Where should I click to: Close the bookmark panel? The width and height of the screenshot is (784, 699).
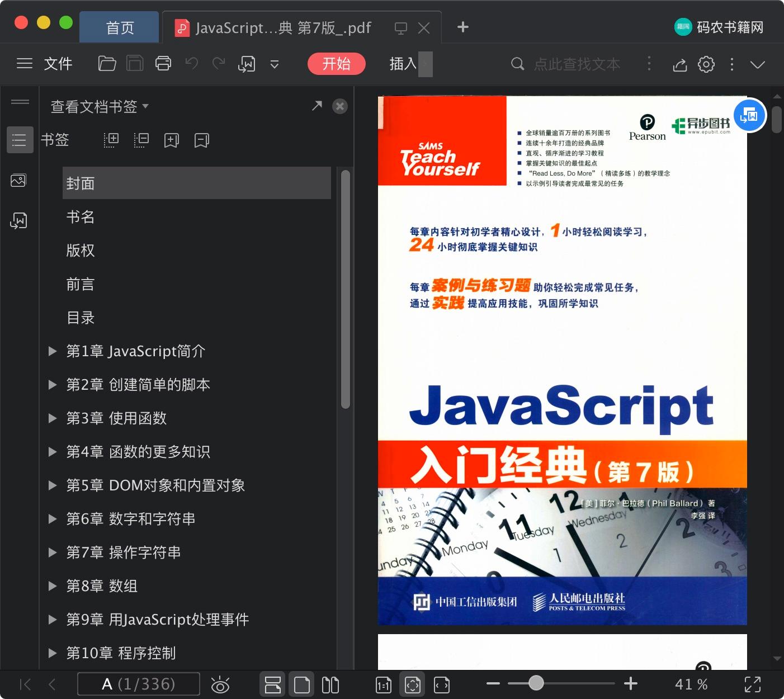[x=340, y=106]
